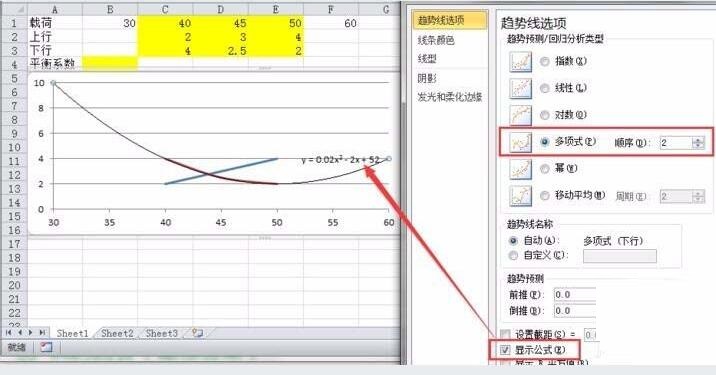Screen dimensions: 716x375
Task: Click the 自定义 trendline name text box
Action: 620,256
